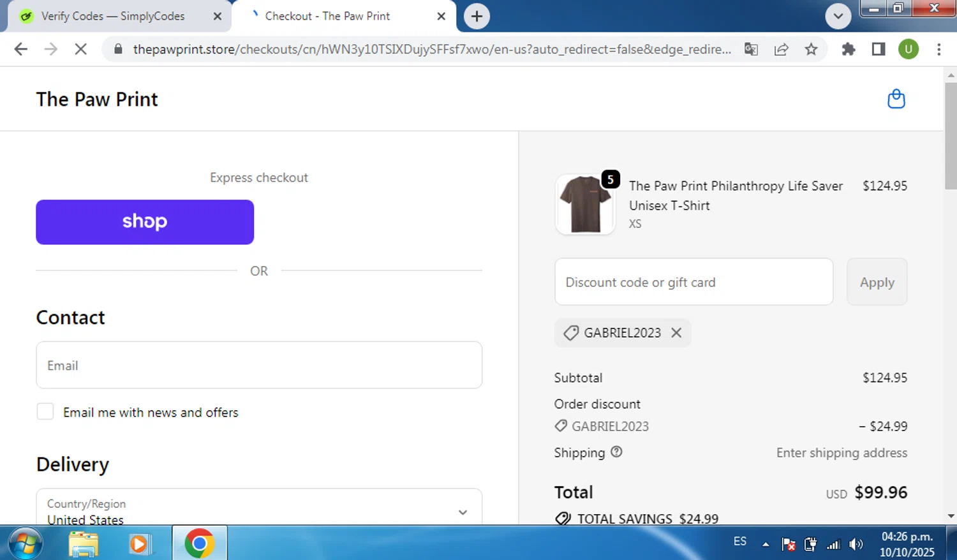Click the power plug tray icon
Screen dimensions: 957x560
point(811,544)
